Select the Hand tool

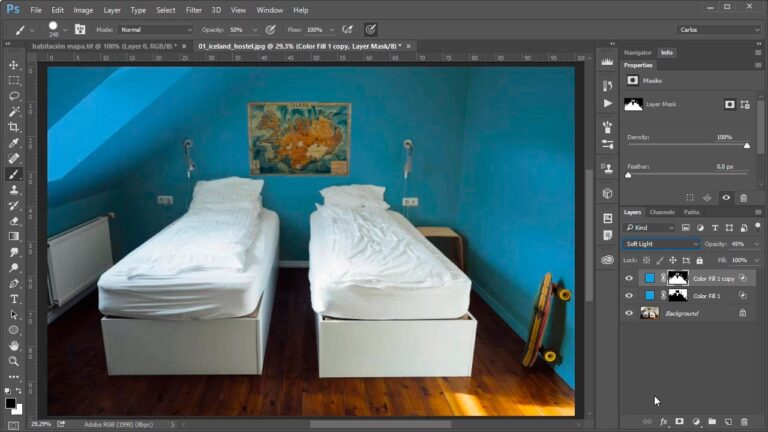(14, 346)
